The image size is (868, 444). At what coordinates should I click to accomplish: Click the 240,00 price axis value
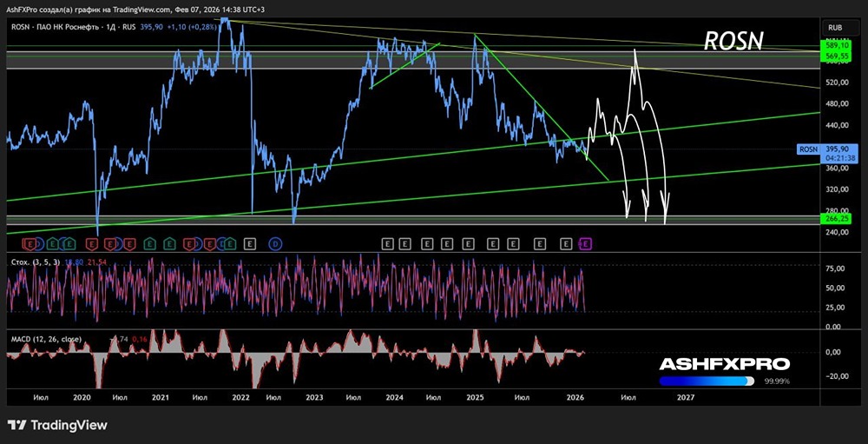coord(835,232)
